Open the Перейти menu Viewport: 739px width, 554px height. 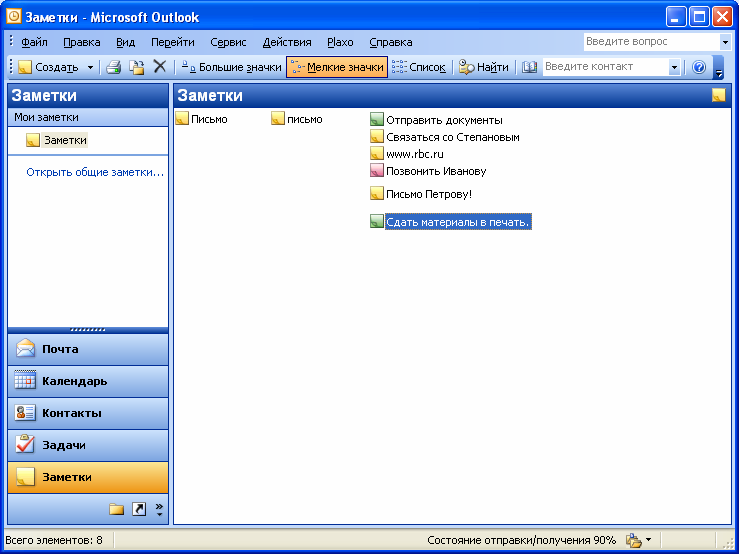(x=172, y=42)
